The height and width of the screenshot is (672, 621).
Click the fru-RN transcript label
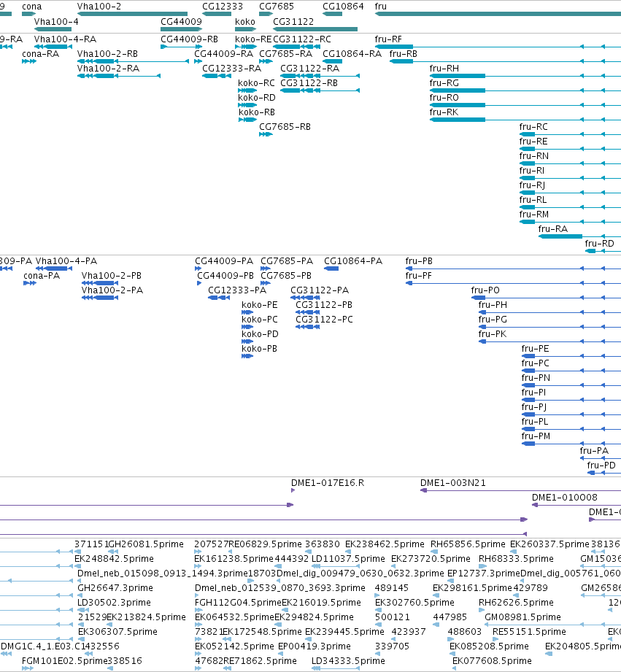[533, 155]
